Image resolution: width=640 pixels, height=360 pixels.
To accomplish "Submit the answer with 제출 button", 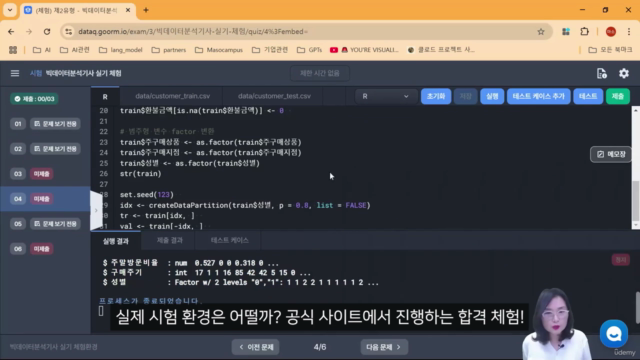I will (618, 96).
